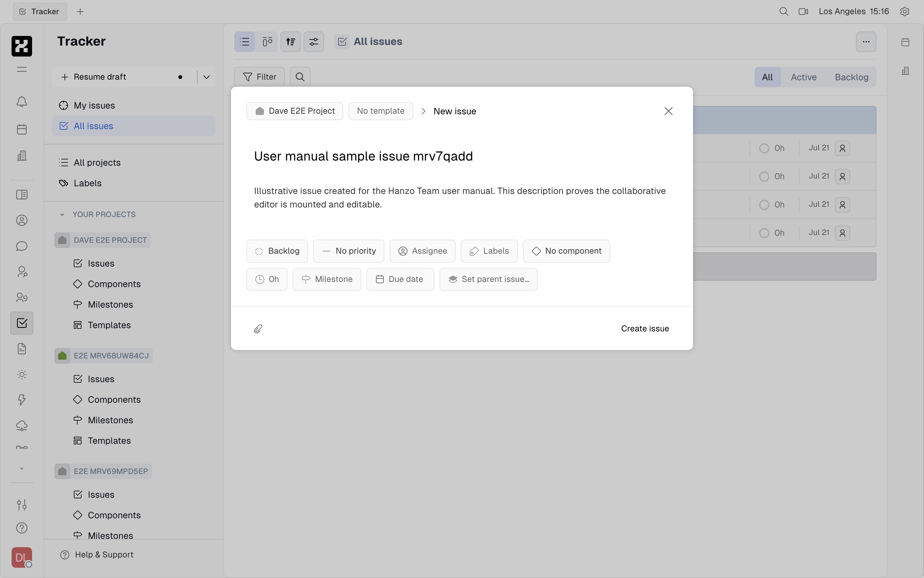
Task: Click the assignee avatar in the last issue row
Action: 842,233
